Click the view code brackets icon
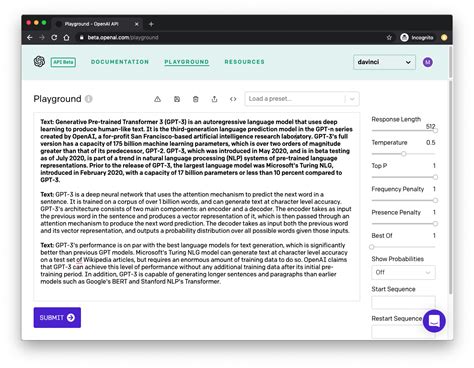474x368 pixels. (x=233, y=99)
